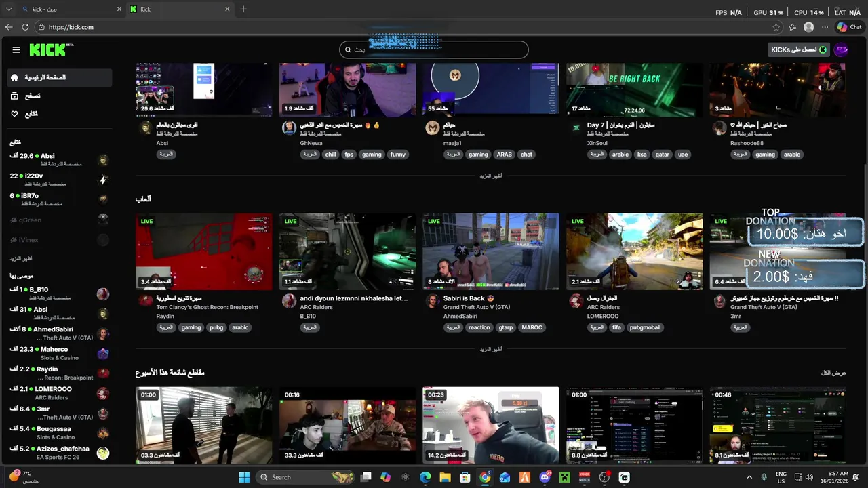Open Chrome from taskbar
The height and width of the screenshot is (488, 868).
(x=485, y=477)
